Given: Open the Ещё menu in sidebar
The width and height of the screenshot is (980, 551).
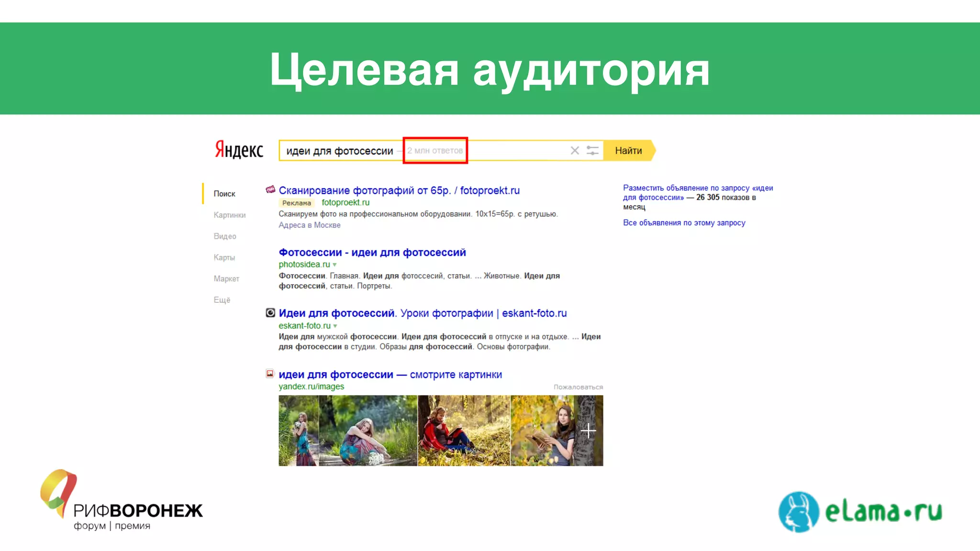Looking at the screenshot, I should click(222, 300).
